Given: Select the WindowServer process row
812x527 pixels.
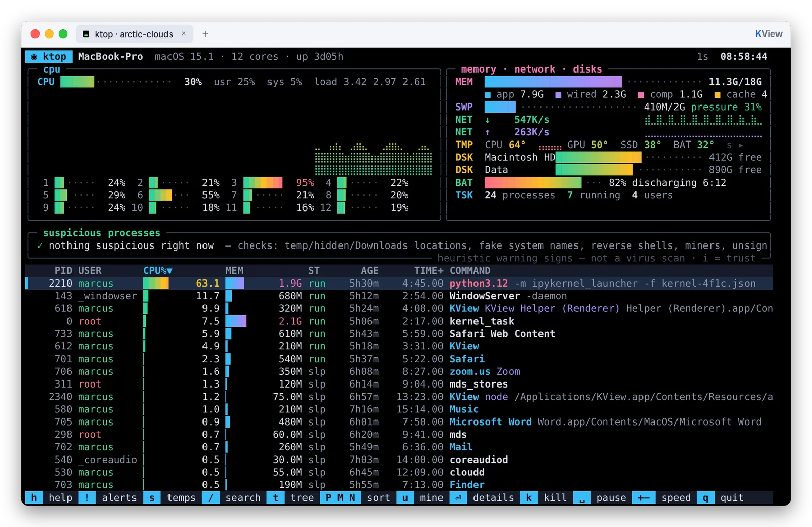Looking at the screenshot, I should (x=399, y=296).
